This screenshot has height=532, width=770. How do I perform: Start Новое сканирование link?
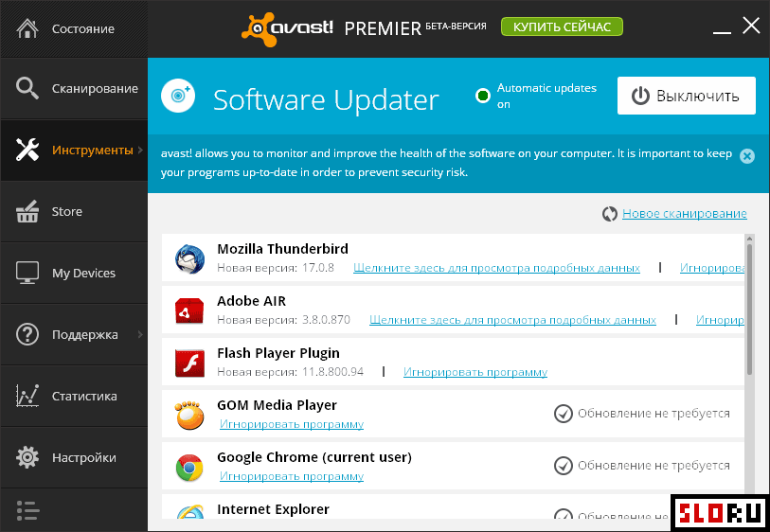[x=685, y=214]
